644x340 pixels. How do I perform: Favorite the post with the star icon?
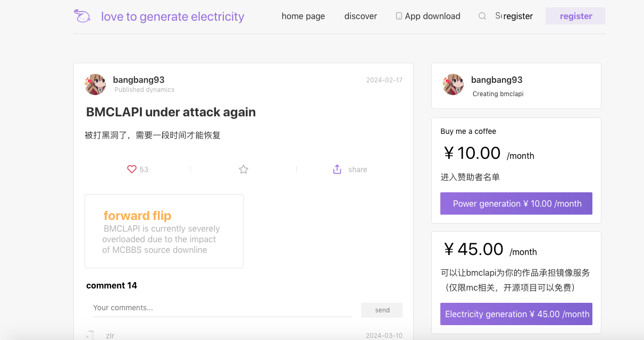[244, 169]
